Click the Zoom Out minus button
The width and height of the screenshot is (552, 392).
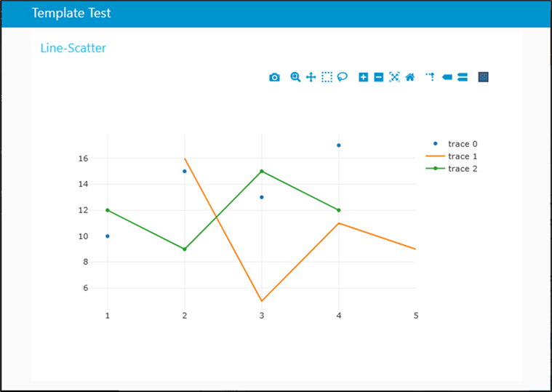point(379,77)
